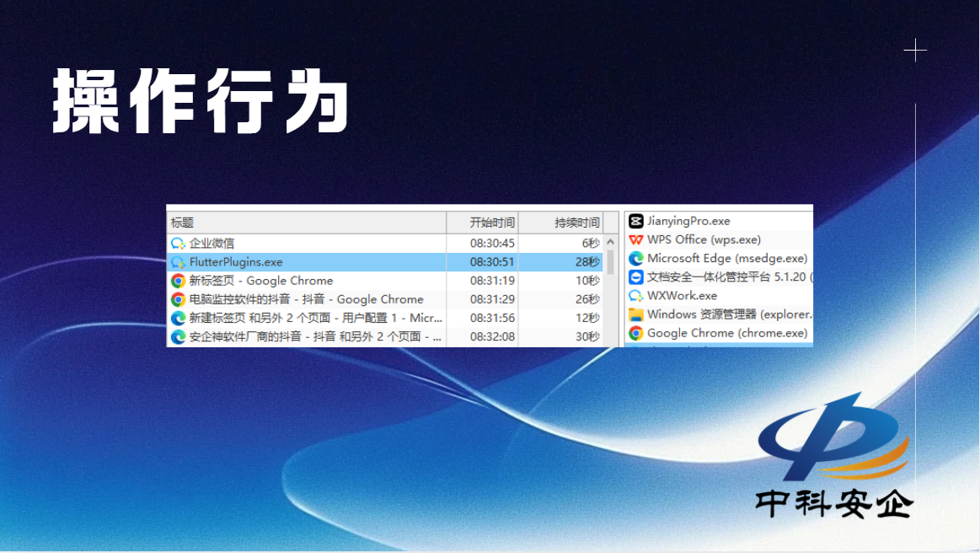Click Chrome icon beside 电脑监控软件的抖音 row

[x=178, y=299]
